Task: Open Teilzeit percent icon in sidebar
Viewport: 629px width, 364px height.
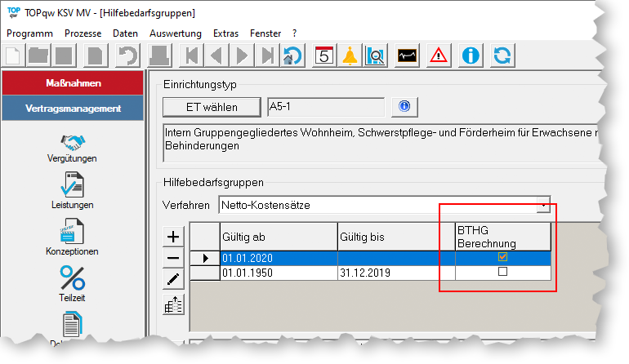Action: tap(73, 283)
